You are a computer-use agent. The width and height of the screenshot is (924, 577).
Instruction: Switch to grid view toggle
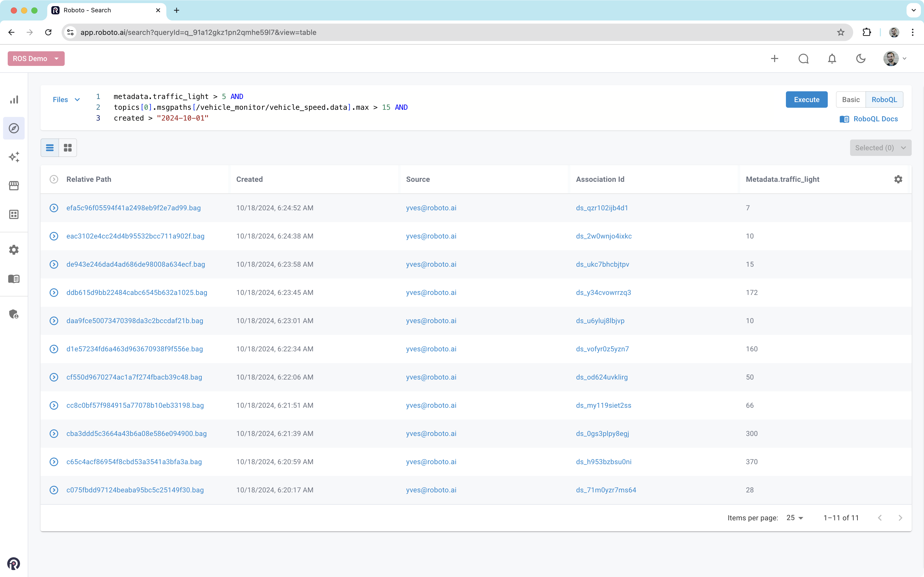pos(68,148)
